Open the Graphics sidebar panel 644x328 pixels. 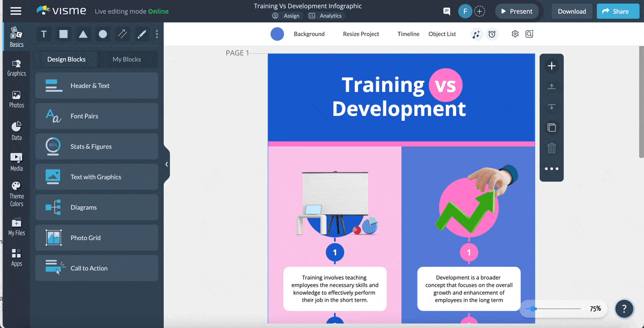tap(17, 68)
